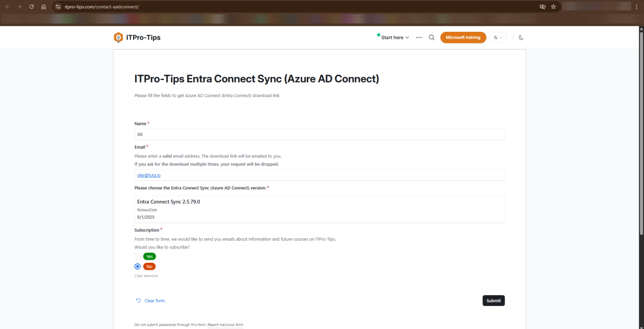Click the orange No label
644x329 pixels.
[150, 266]
